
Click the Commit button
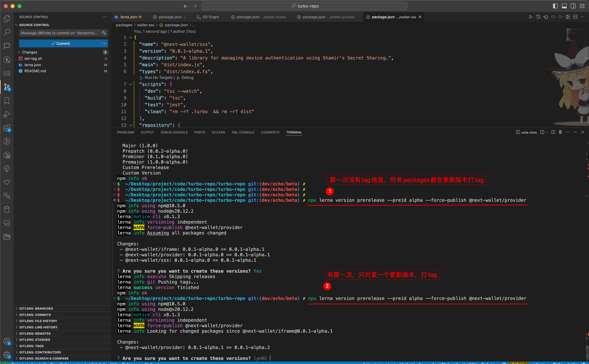pos(60,43)
